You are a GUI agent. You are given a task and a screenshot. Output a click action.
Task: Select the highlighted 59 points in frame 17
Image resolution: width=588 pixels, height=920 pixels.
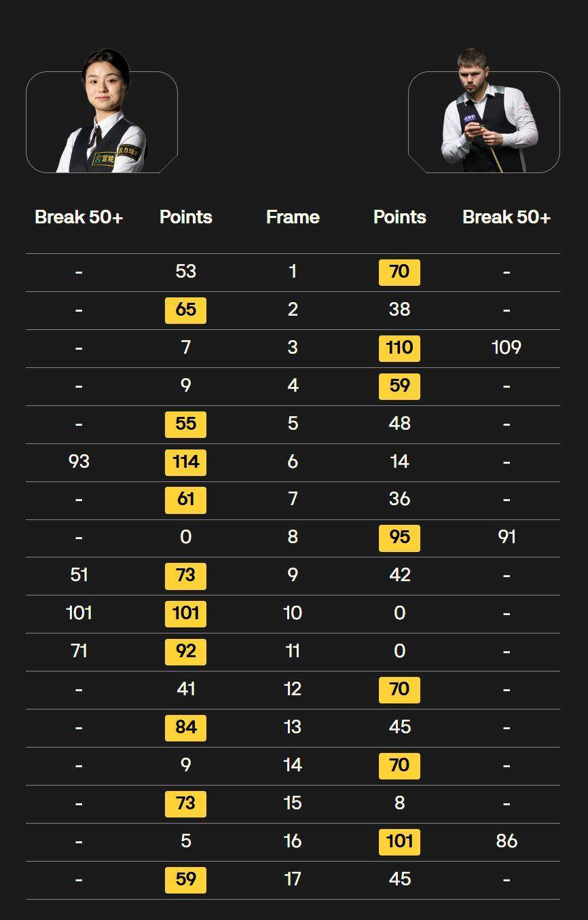[185, 880]
